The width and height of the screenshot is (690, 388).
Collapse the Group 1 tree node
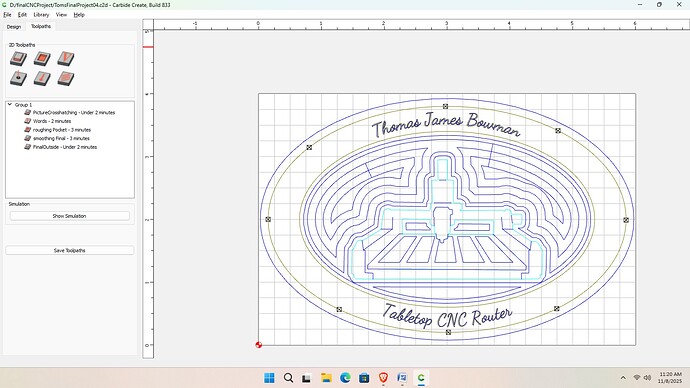(x=10, y=105)
